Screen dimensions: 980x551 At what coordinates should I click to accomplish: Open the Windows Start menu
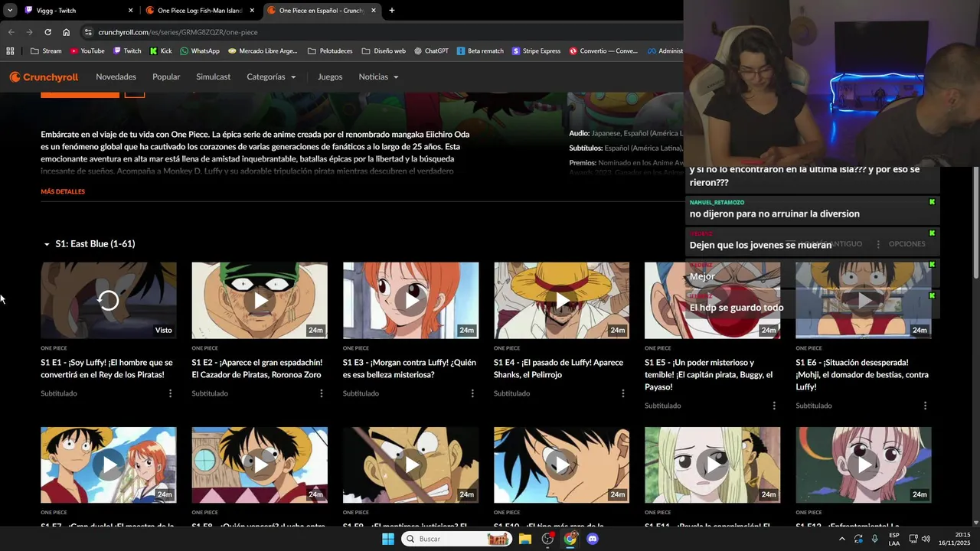pos(388,539)
